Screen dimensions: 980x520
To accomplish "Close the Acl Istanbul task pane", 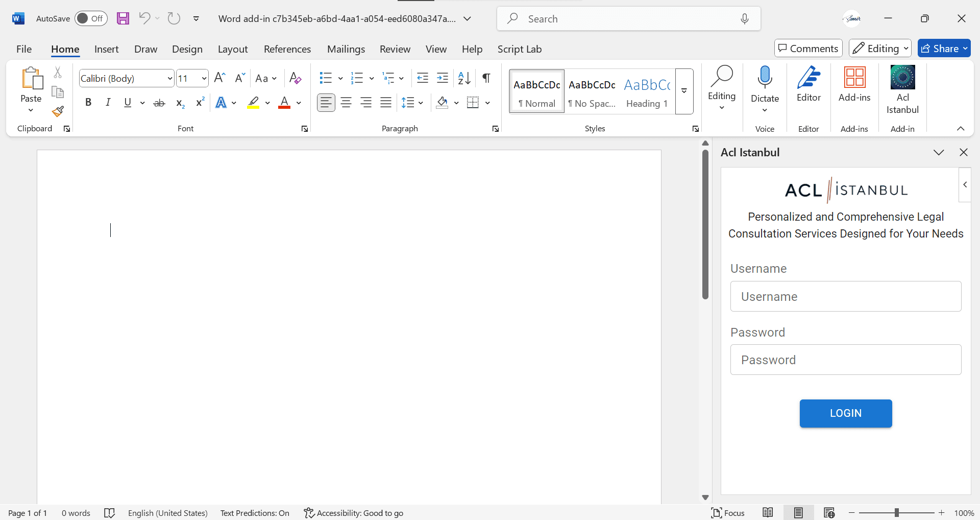I will pyautogui.click(x=964, y=152).
